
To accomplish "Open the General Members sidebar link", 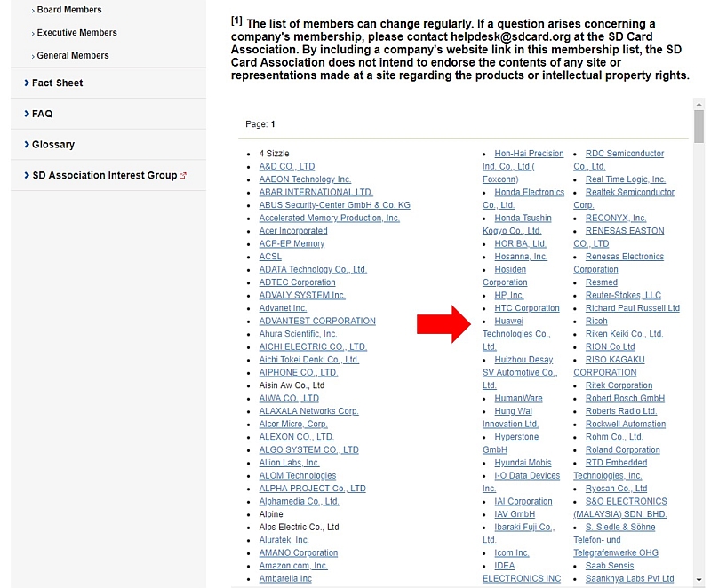I will point(73,55).
